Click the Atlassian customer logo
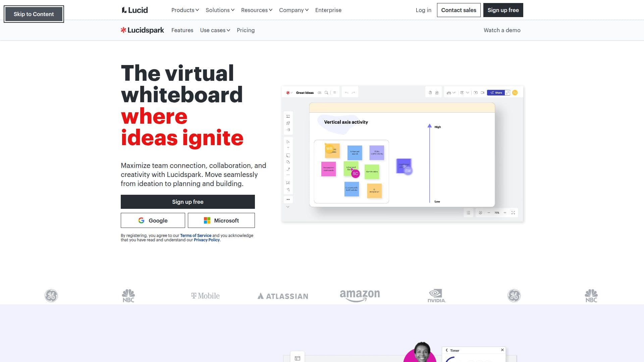 283,296
